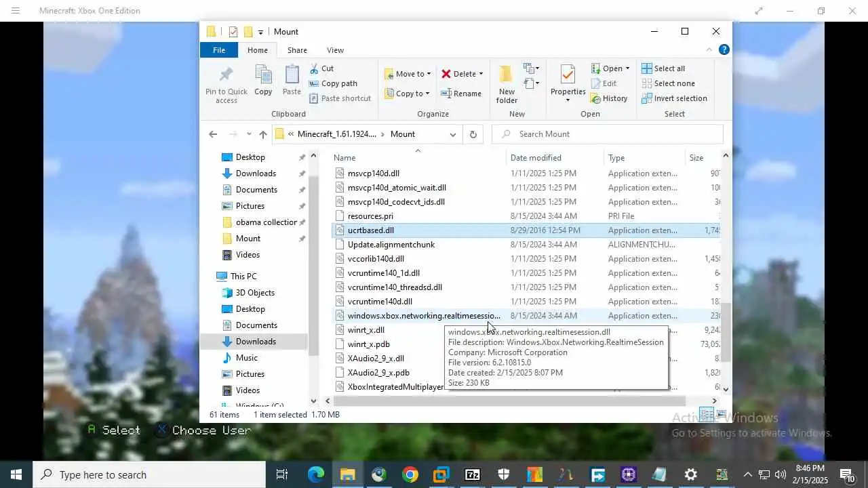Open the 7-Zip taskbar icon
Image resolution: width=868 pixels, height=488 pixels.
472,474
